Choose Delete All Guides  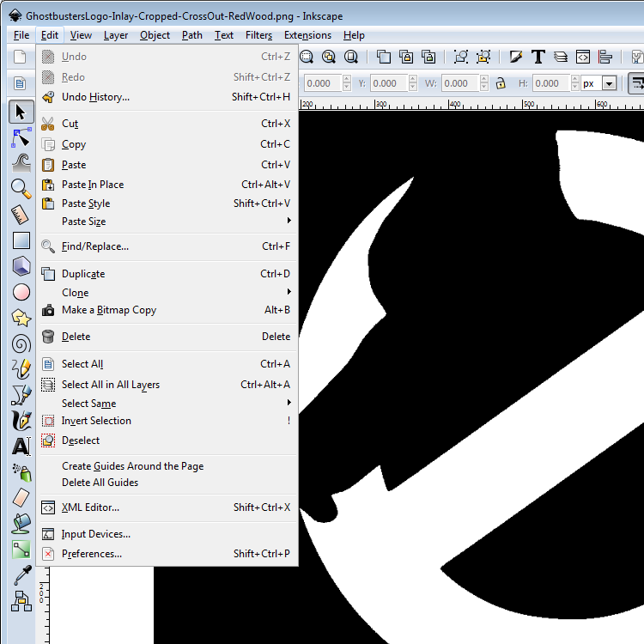tap(167, 483)
